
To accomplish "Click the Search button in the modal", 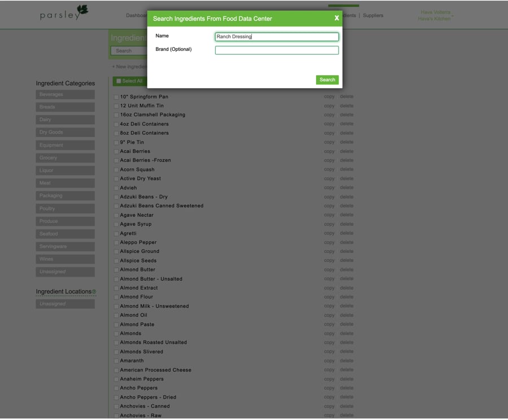I will click(327, 80).
